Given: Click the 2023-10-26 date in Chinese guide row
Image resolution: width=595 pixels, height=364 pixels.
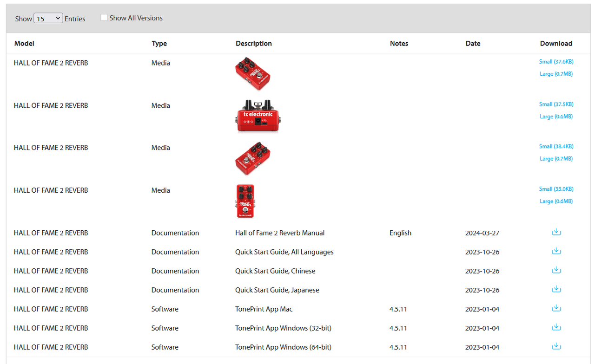Looking at the screenshot, I should (482, 271).
